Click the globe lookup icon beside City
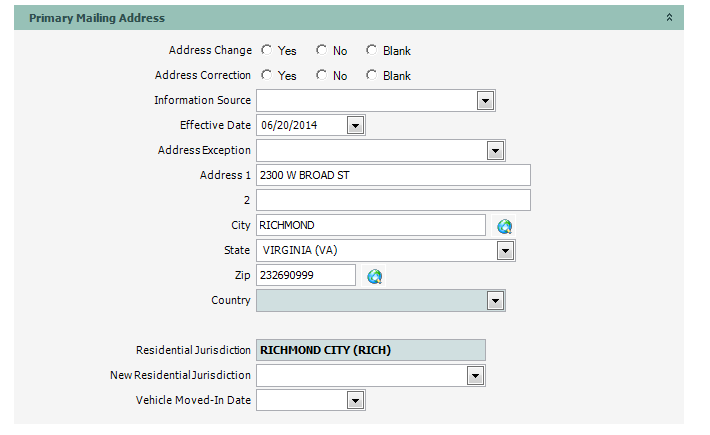Viewport: 710px width, 435px height. 505,226
